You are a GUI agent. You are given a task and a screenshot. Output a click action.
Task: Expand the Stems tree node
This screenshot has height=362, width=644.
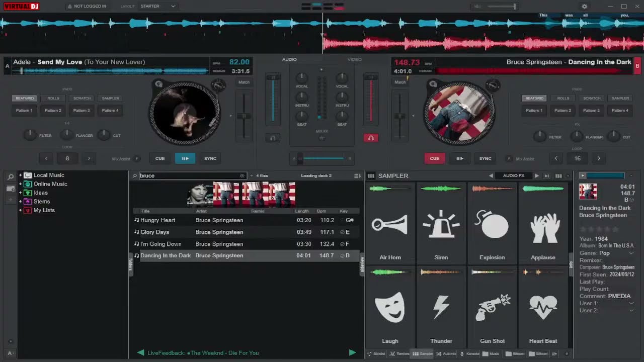(x=21, y=202)
